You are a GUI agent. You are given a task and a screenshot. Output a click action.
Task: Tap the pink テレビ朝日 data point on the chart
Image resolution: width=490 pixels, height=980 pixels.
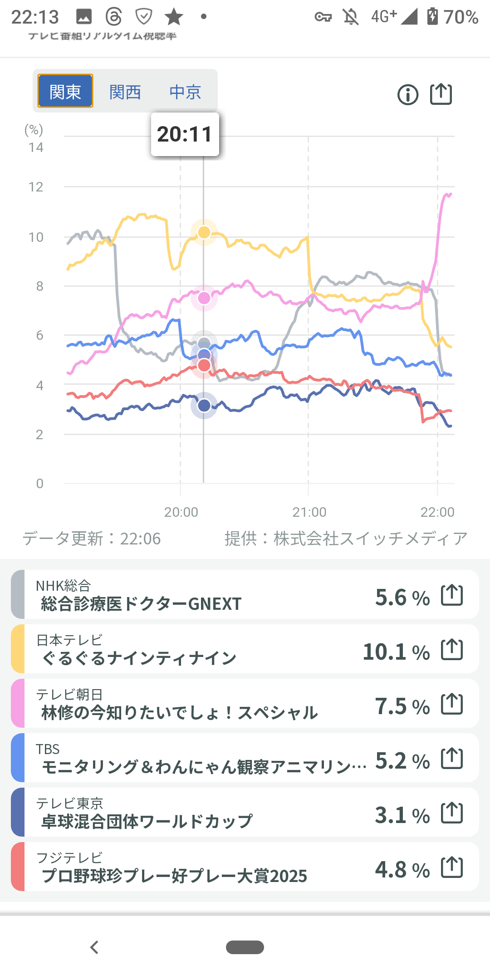pyautogui.click(x=204, y=298)
